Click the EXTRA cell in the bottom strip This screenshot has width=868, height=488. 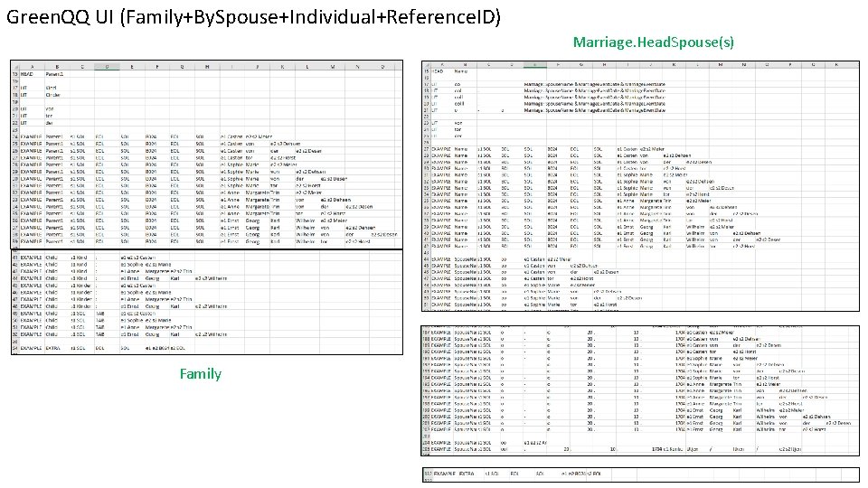467,474
